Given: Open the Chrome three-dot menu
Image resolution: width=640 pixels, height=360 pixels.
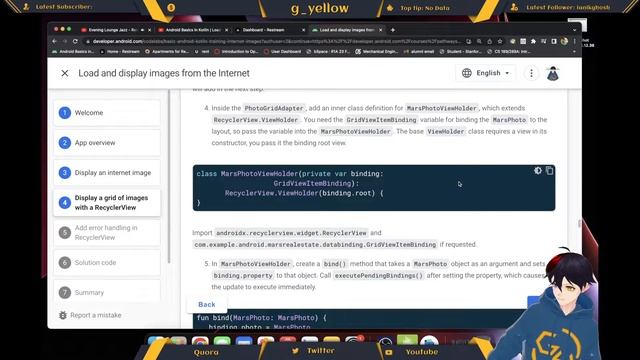Looking at the screenshot, I should (x=575, y=41).
